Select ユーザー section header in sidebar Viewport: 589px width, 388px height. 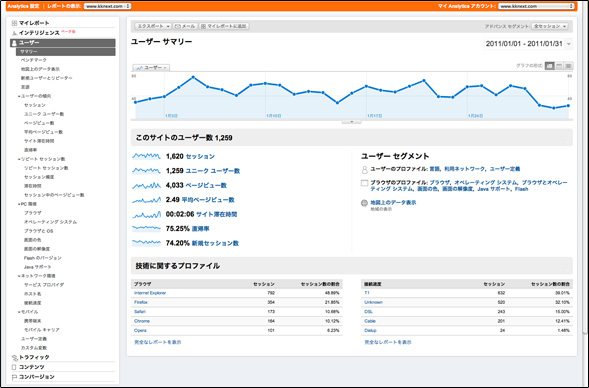point(63,43)
